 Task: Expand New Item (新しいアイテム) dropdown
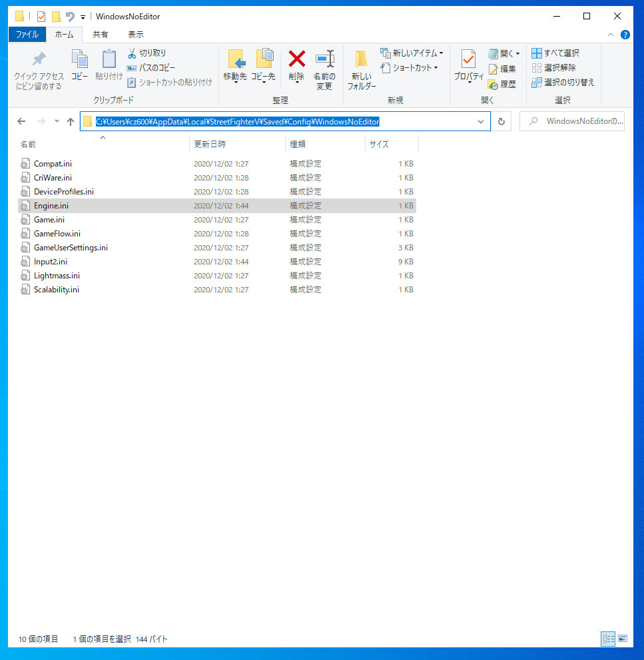coord(441,53)
